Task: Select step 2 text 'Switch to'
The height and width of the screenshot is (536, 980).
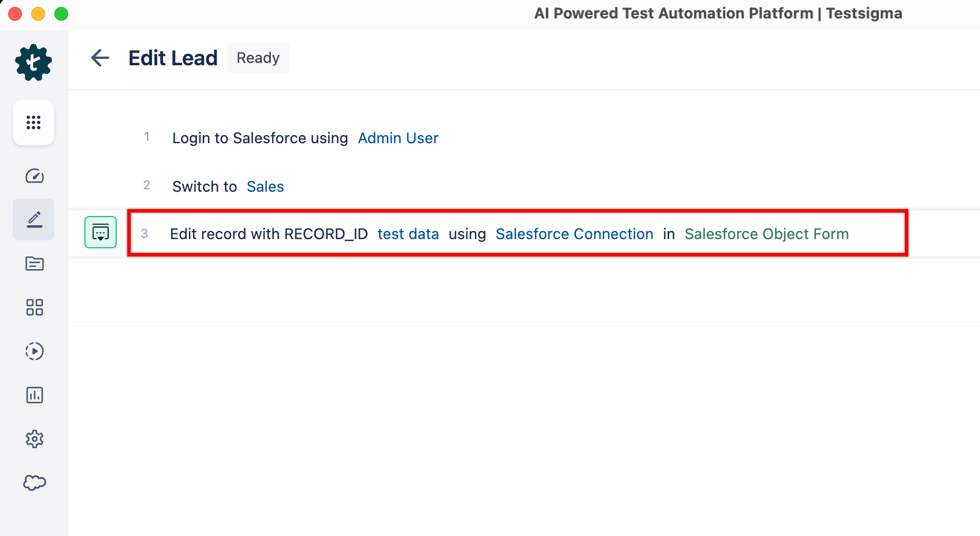Action: click(205, 187)
